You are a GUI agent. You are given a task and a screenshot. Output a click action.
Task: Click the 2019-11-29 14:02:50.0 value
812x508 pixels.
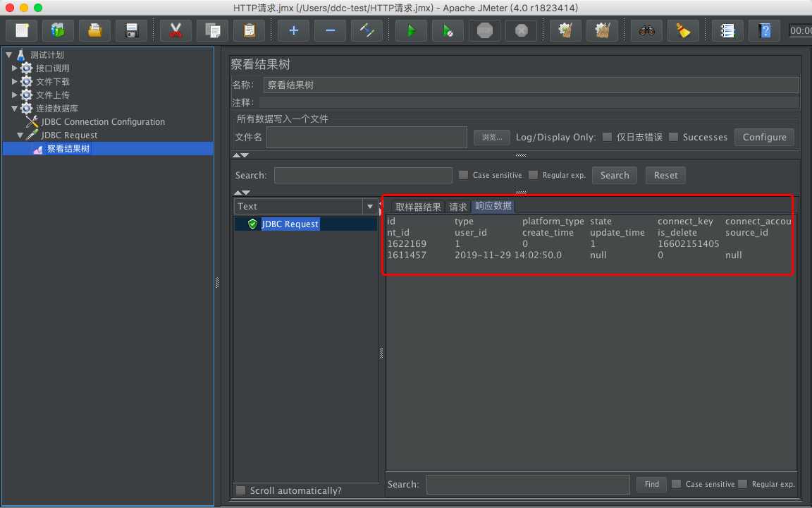[x=508, y=255]
